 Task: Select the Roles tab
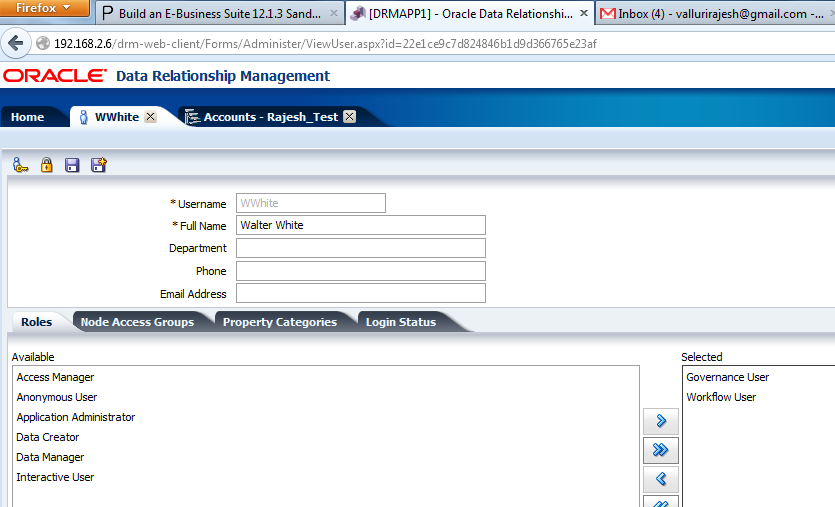pyautogui.click(x=37, y=322)
